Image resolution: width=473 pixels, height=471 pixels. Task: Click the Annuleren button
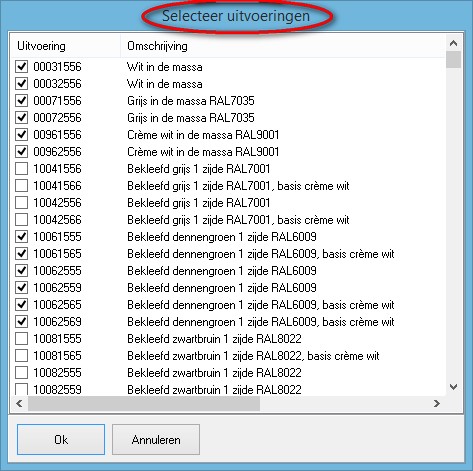pyautogui.click(x=156, y=439)
